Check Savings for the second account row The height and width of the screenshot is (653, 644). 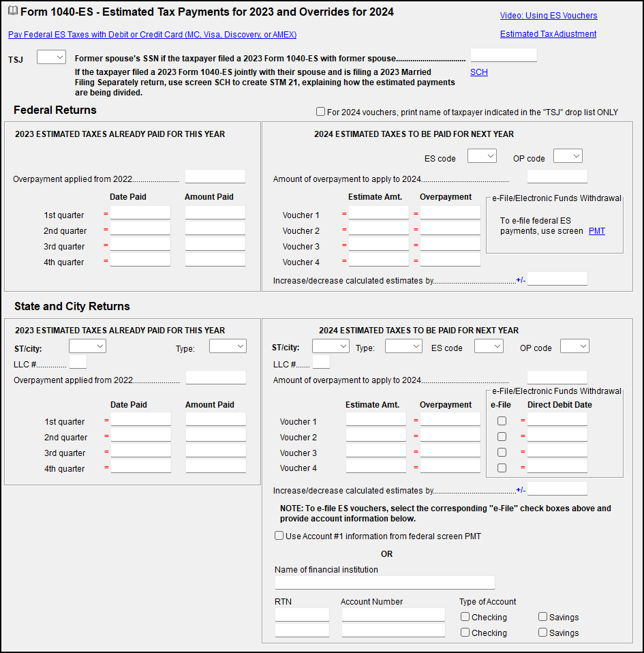tap(542, 633)
